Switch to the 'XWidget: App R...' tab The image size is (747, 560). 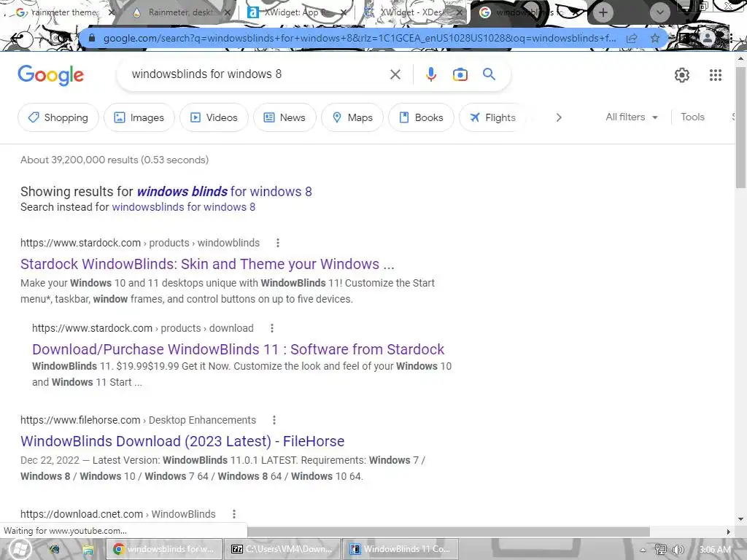coord(295,12)
